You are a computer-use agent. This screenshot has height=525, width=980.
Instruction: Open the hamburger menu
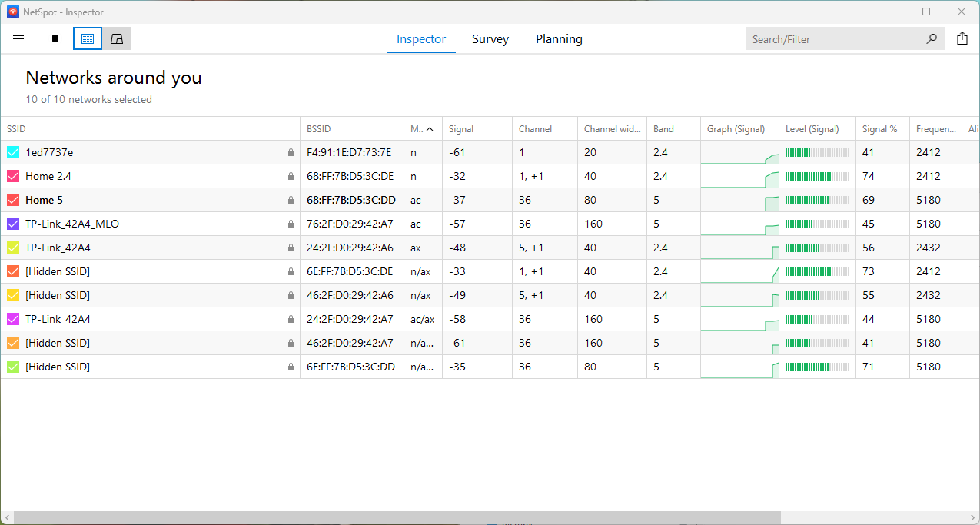(x=18, y=38)
